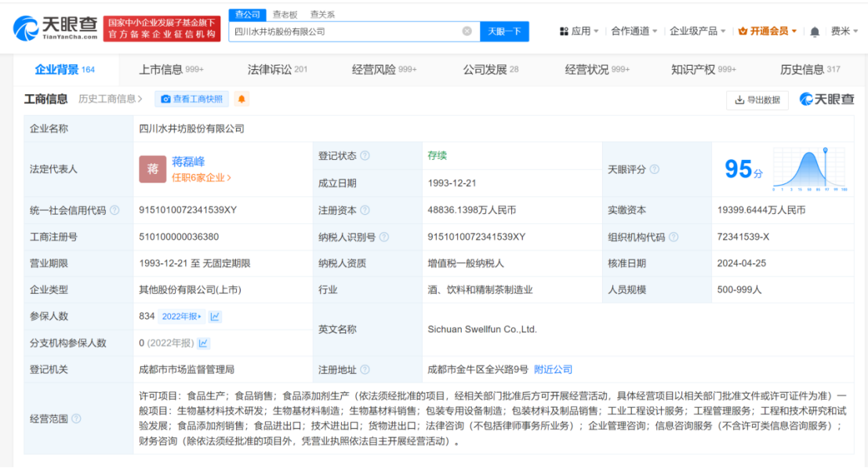Clear search box with the × icon
This screenshot has width=868, height=468.
466,31
